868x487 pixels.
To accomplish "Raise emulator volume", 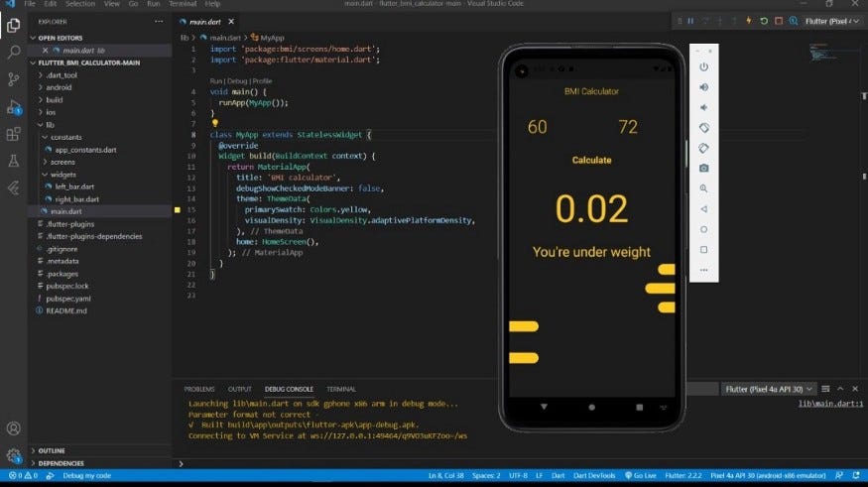I will (x=703, y=87).
